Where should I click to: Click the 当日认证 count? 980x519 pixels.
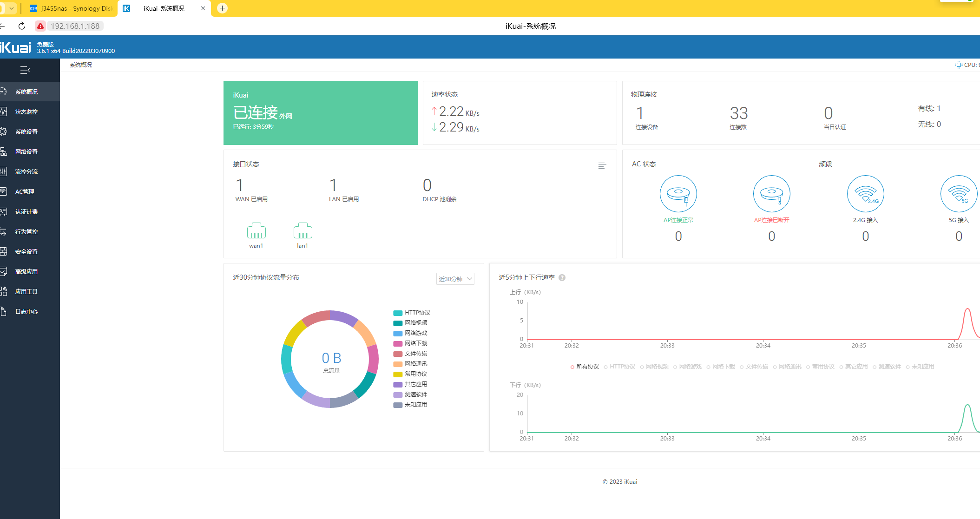[829, 113]
